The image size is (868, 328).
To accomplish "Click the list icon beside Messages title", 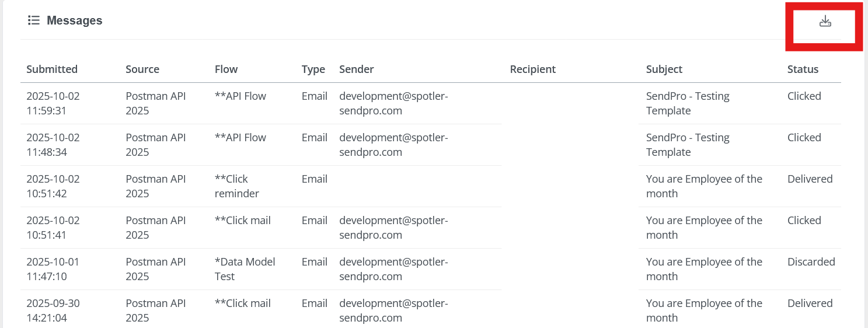I will (34, 20).
